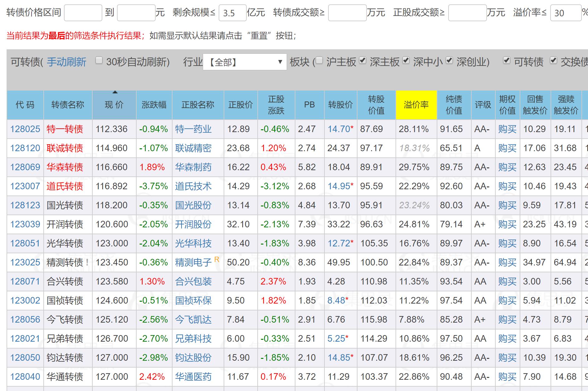Open the 华通医药 stock link
Screen dimensions: 588x391
point(193,377)
